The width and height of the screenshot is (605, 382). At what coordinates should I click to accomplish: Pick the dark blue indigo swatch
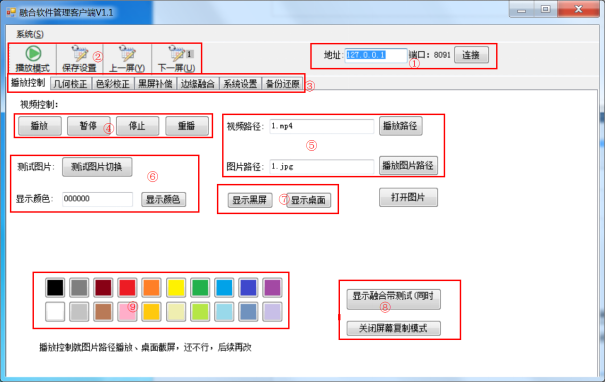click(248, 287)
